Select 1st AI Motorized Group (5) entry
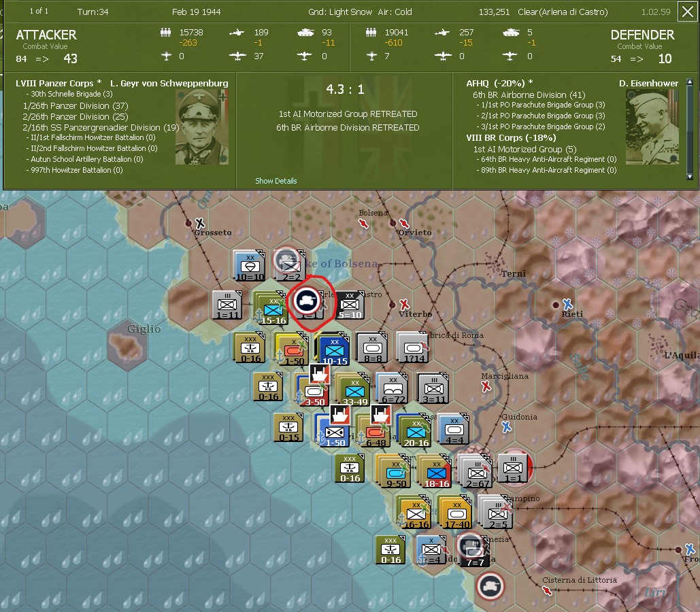The width and height of the screenshot is (700, 612). (x=525, y=149)
